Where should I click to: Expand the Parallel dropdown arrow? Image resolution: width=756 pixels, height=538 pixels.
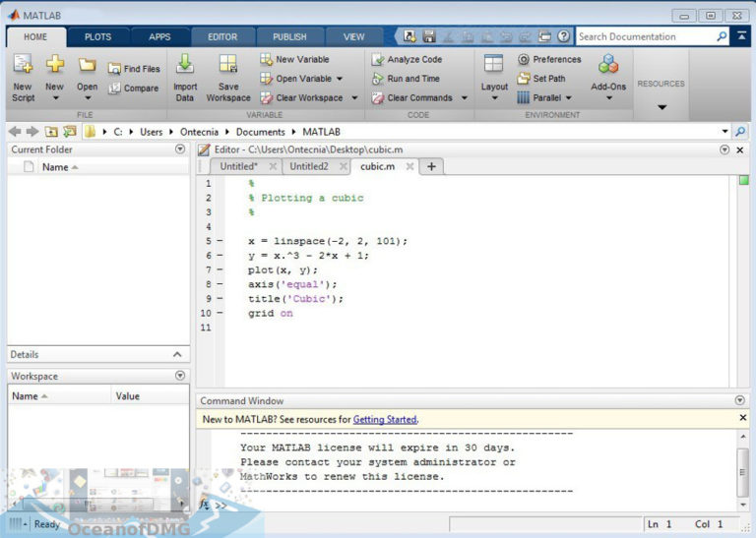pyautogui.click(x=568, y=97)
